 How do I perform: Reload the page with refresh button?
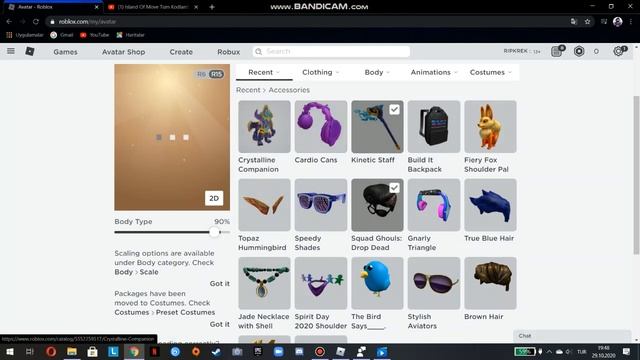36,22
